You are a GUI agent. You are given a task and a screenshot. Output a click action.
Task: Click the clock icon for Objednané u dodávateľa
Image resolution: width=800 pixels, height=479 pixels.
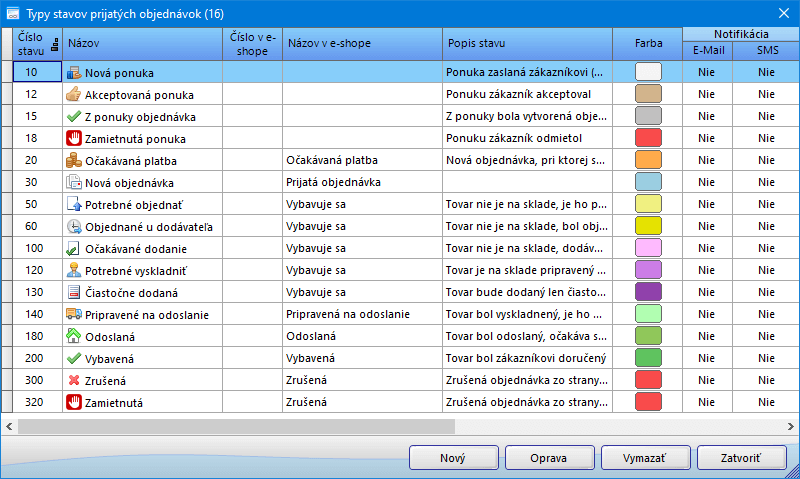coord(73,226)
